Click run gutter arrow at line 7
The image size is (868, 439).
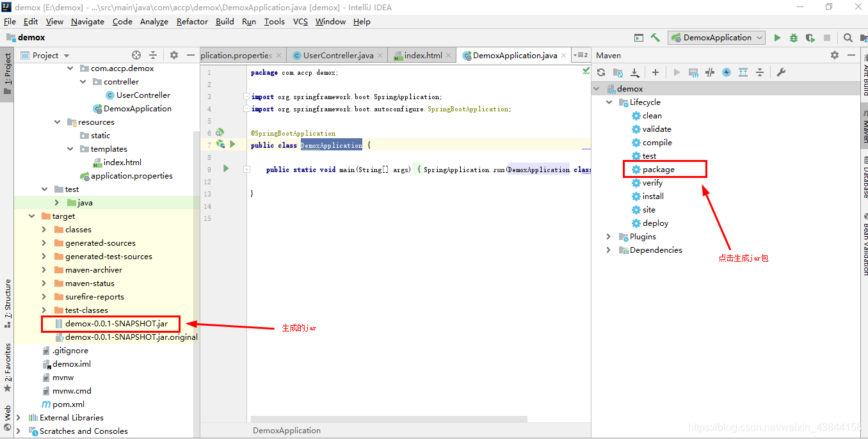[x=233, y=145]
